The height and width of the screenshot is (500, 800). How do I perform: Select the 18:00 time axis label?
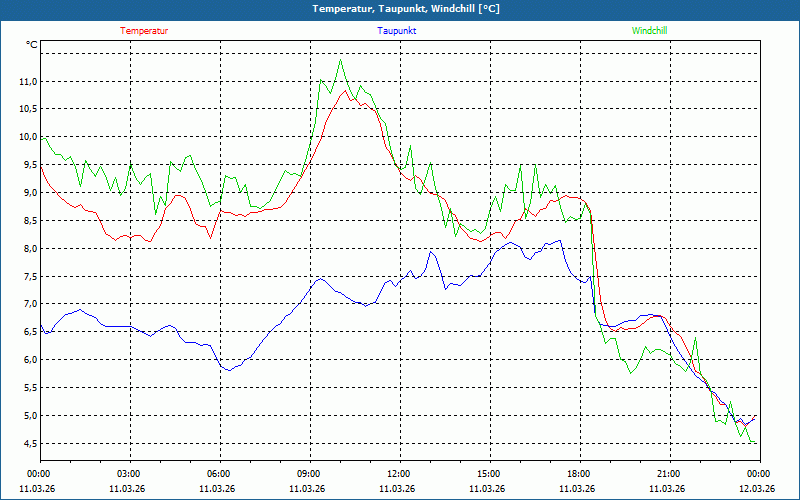pyautogui.click(x=578, y=474)
